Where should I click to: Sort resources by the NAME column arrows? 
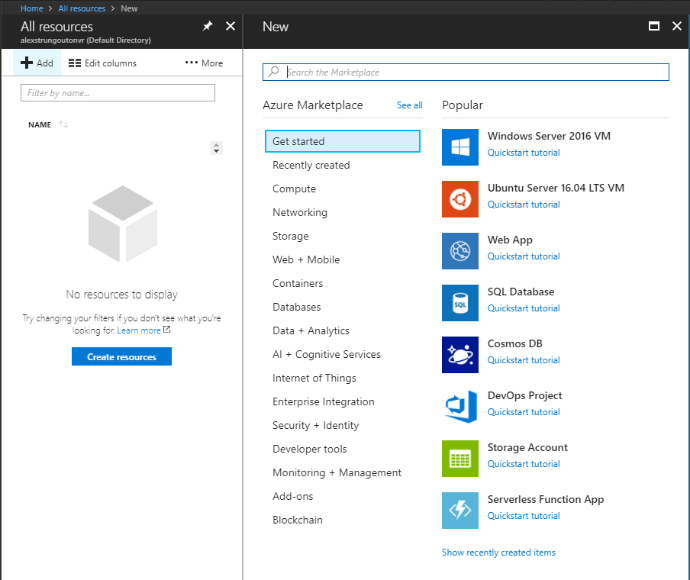(64, 125)
